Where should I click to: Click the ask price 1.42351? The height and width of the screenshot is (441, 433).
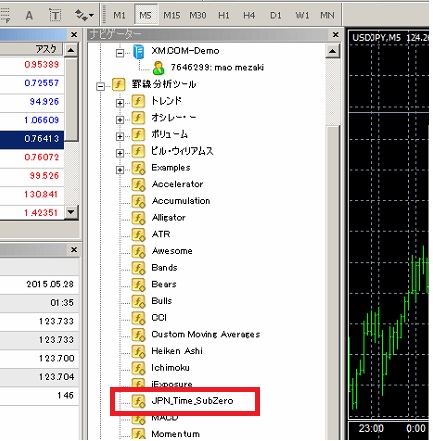coord(42,212)
